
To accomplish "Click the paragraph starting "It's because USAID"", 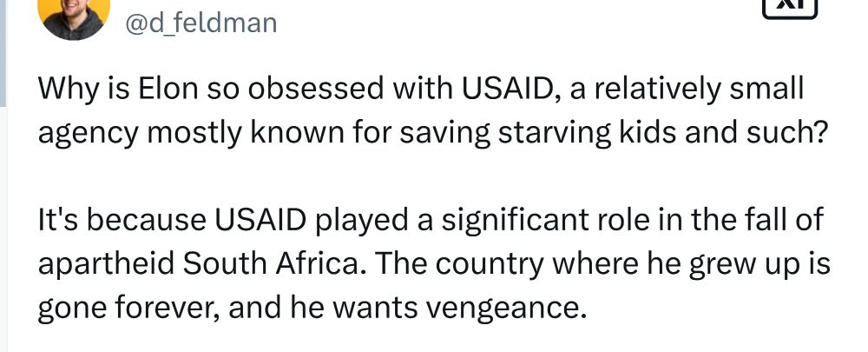I will 430,264.
